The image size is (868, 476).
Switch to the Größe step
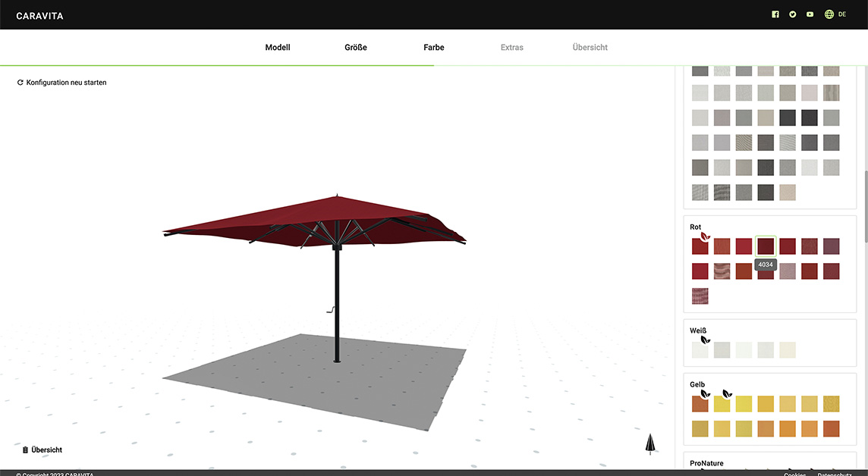pyautogui.click(x=355, y=48)
